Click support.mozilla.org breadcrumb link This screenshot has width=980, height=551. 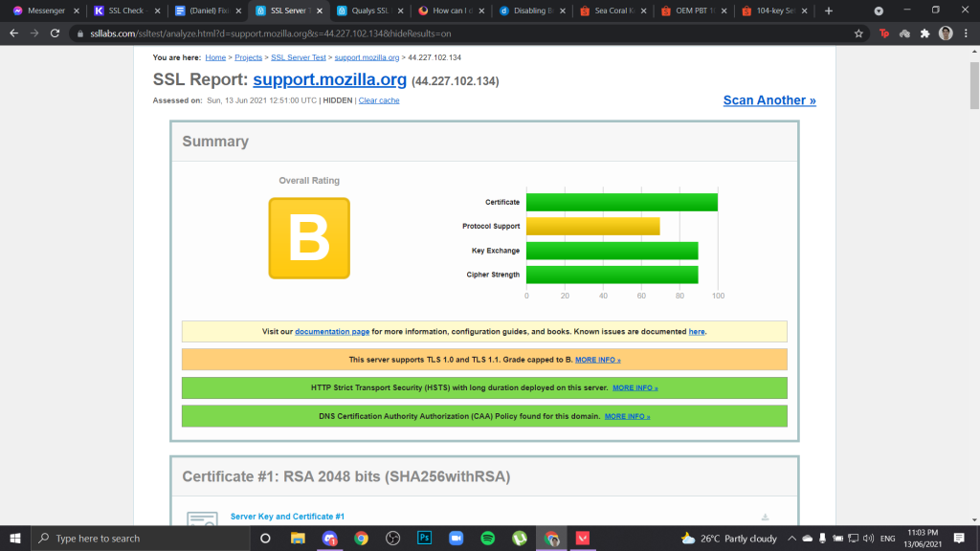[x=367, y=57]
